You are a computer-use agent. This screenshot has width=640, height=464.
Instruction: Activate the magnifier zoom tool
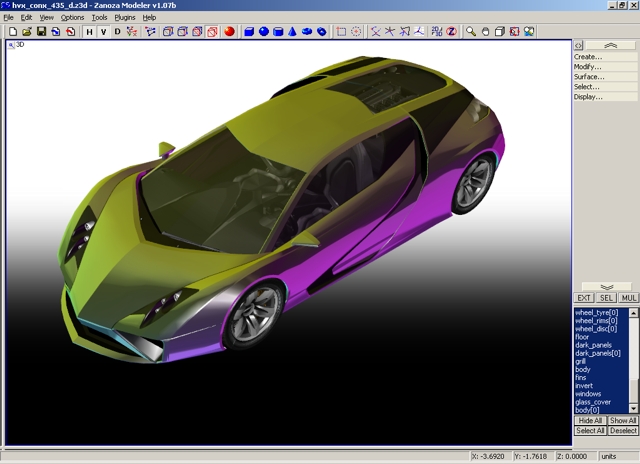pos(471,32)
